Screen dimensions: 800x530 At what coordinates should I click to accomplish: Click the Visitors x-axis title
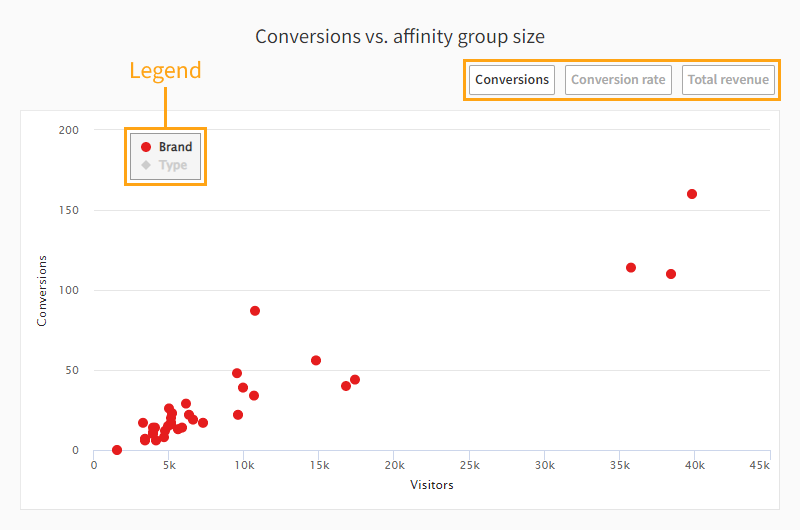[x=432, y=485]
